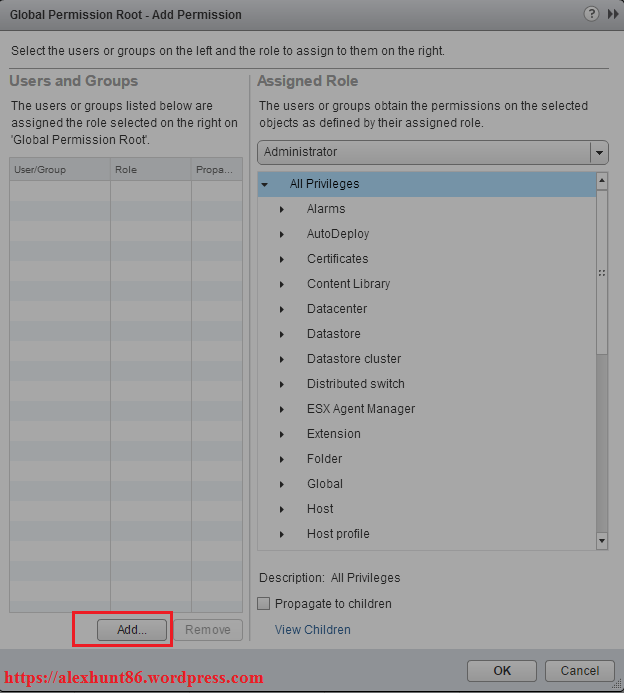624x693 pixels.
Task: Enable Propagate to children checkbox
Action: [264, 604]
